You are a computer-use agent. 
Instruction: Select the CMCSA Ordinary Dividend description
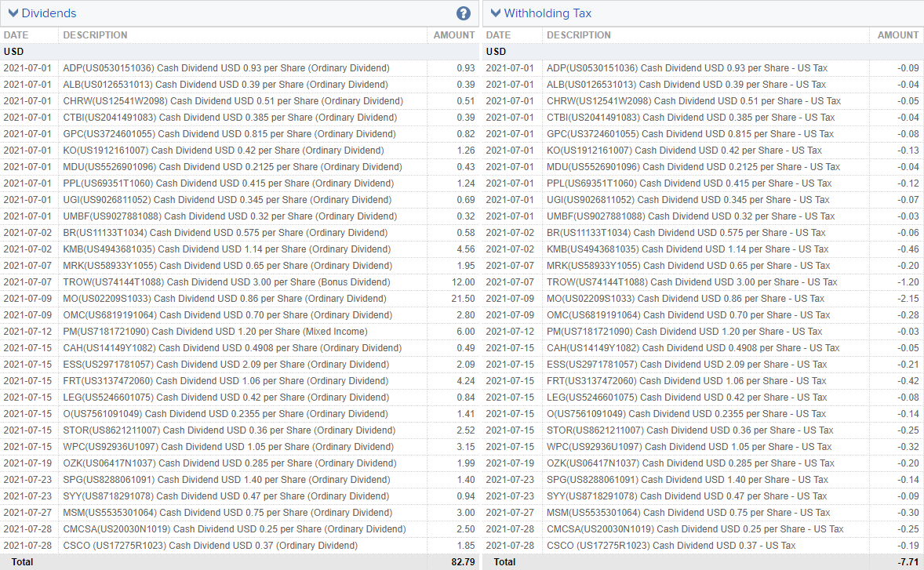pos(235,530)
